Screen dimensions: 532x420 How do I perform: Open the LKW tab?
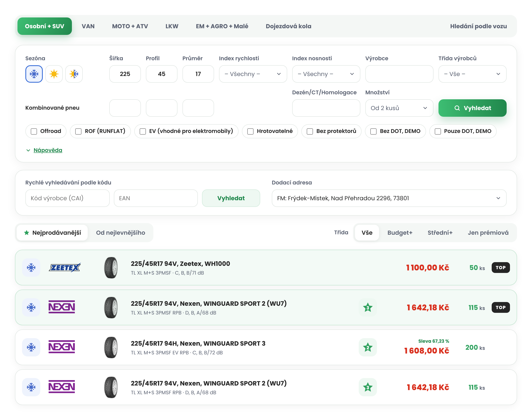(172, 26)
